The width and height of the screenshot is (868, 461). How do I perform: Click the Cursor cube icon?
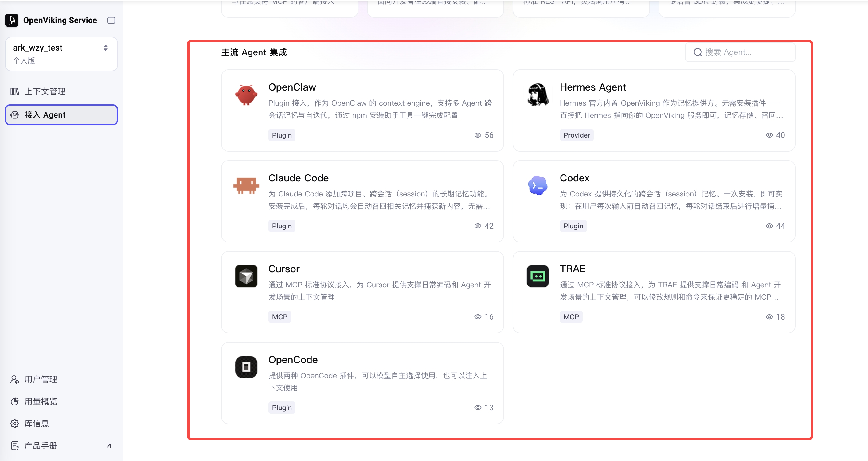pyautogui.click(x=246, y=276)
